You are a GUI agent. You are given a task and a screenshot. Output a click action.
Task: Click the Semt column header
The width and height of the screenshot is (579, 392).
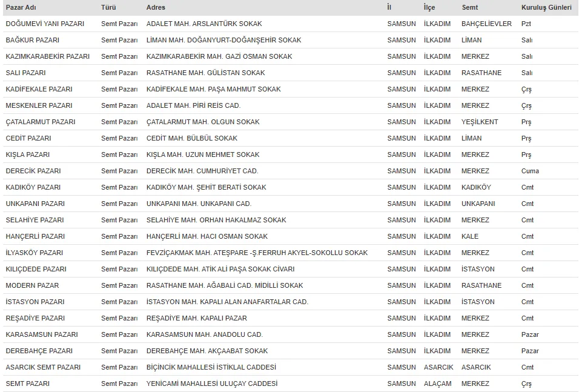470,7
